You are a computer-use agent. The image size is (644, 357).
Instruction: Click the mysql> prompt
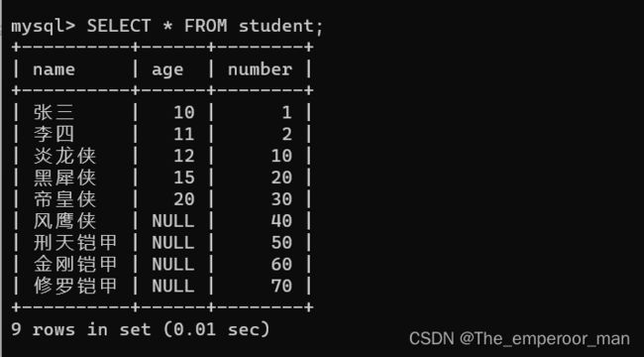44,27
